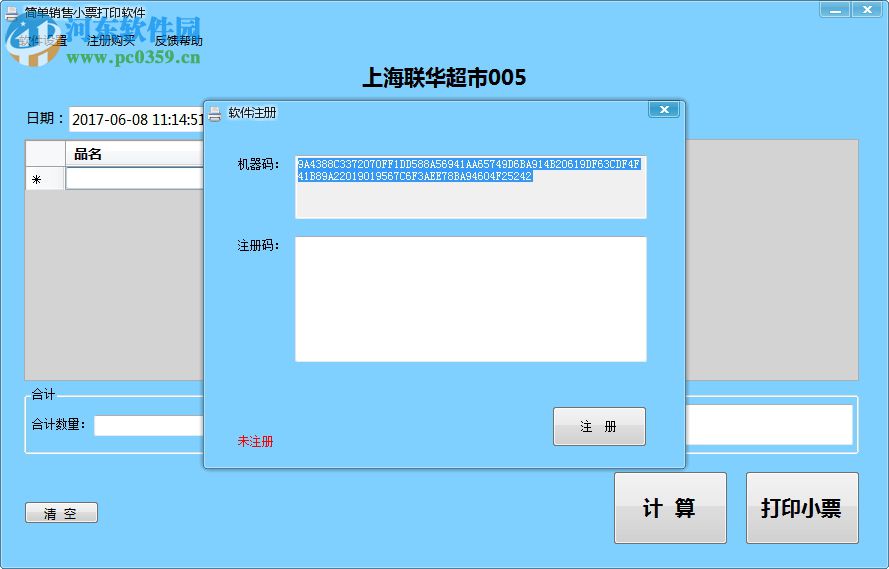Focus the 注册码 text box
The image size is (889, 569).
click(471, 299)
